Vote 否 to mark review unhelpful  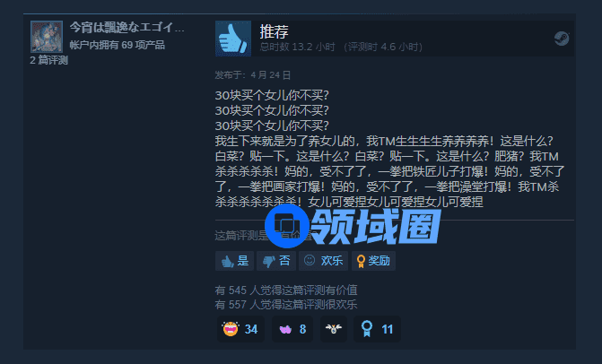[x=276, y=261]
